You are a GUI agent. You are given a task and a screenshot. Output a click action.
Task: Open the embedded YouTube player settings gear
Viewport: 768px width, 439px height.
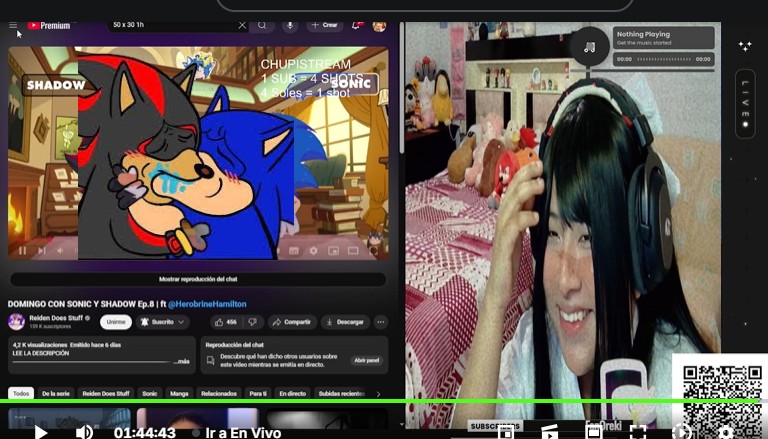point(313,251)
